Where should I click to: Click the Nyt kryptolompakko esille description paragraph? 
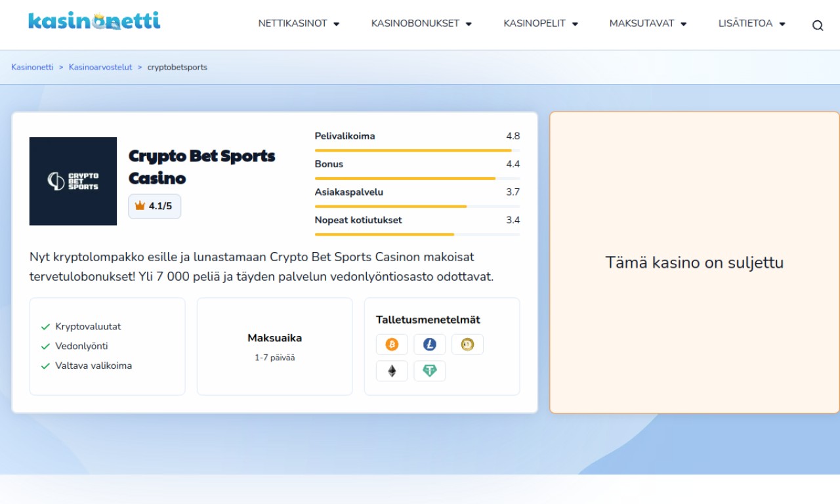coord(262,266)
